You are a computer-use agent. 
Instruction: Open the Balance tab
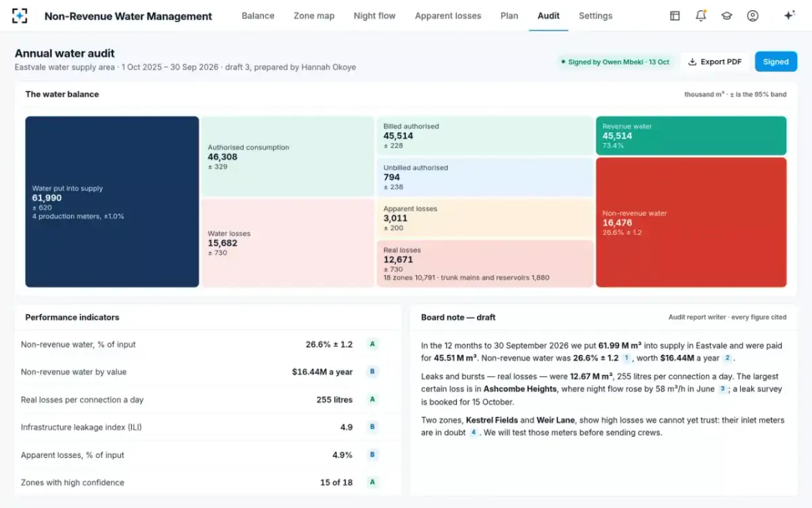tap(258, 16)
